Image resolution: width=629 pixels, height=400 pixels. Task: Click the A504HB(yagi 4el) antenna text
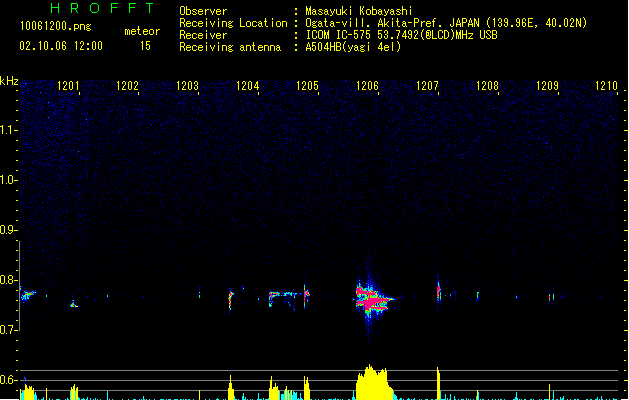[x=353, y=47]
